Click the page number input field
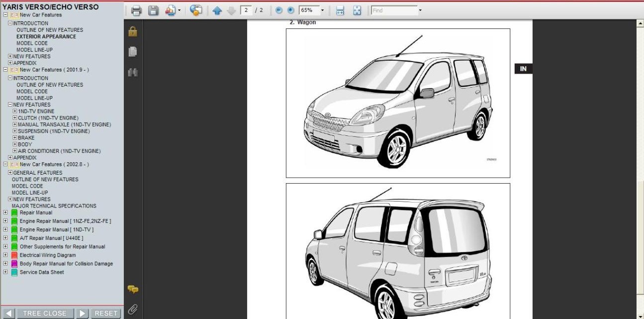 pyautogui.click(x=246, y=10)
